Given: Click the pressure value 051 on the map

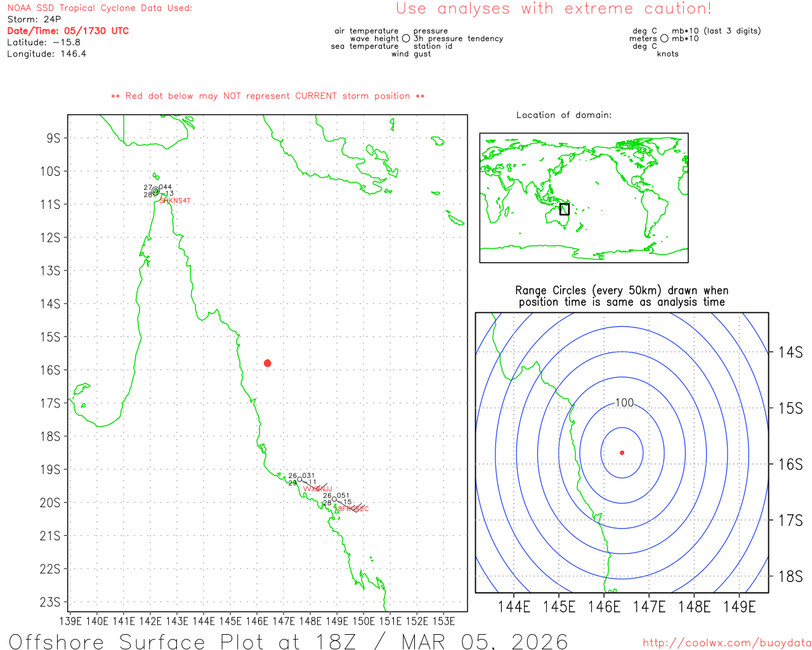Looking at the screenshot, I should coord(343,496).
